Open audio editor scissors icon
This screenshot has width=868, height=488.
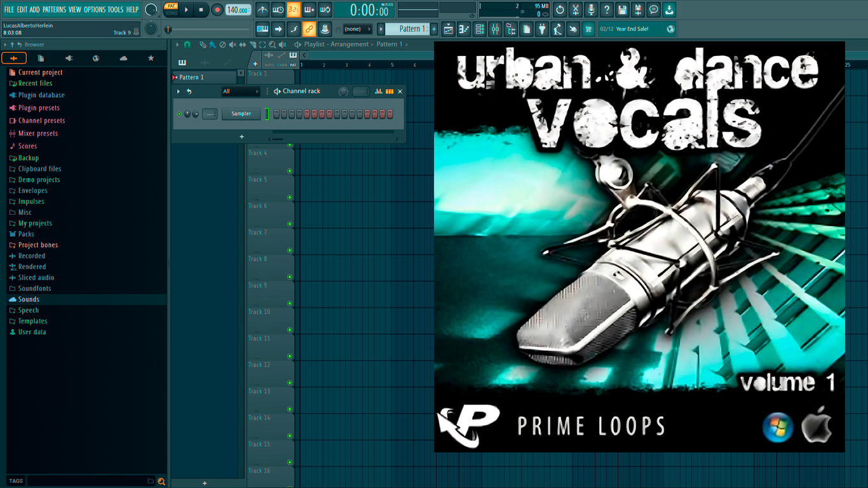576,10
